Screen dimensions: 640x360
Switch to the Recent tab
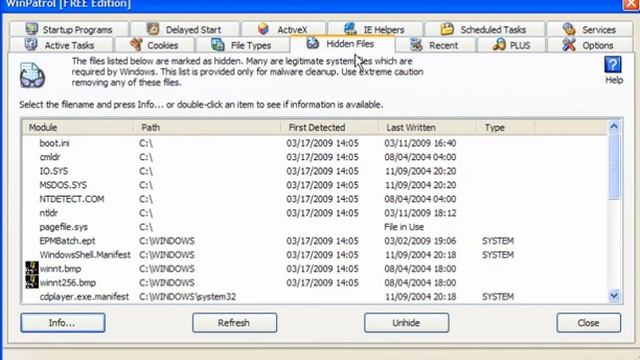[435, 45]
